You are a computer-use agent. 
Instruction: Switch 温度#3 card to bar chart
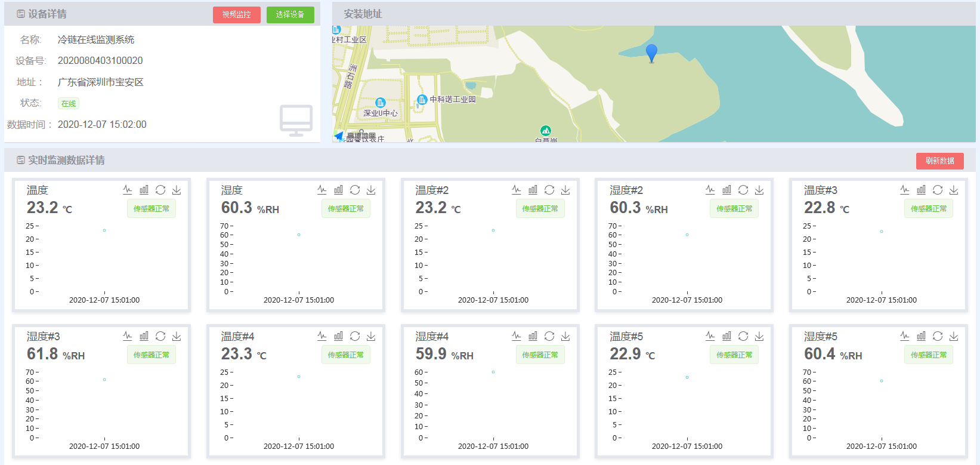point(921,190)
